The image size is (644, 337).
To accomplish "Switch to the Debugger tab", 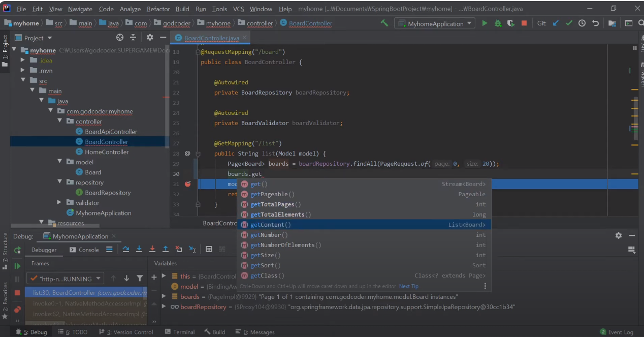I will (x=44, y=250).
